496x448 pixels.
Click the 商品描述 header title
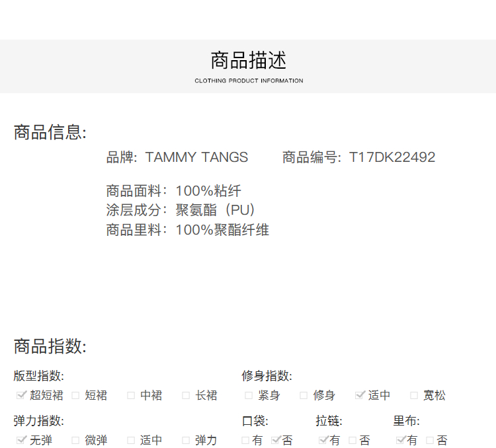(249, 61)
